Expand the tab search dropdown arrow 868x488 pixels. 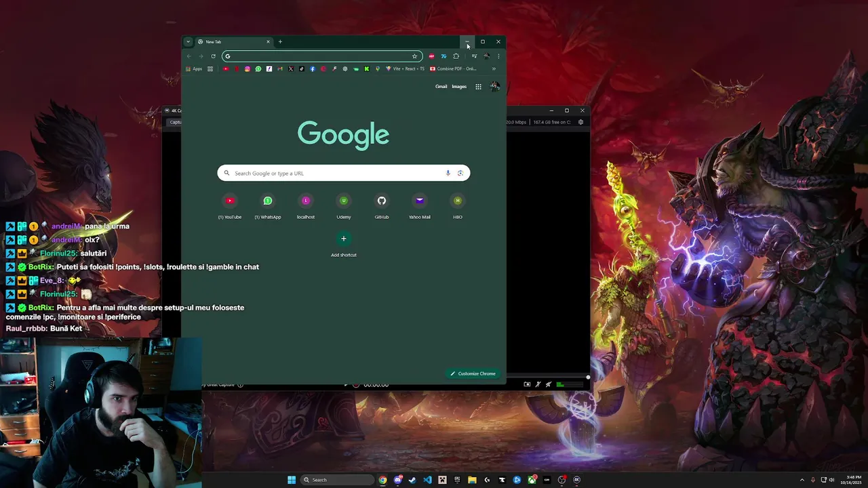[188, 41]
